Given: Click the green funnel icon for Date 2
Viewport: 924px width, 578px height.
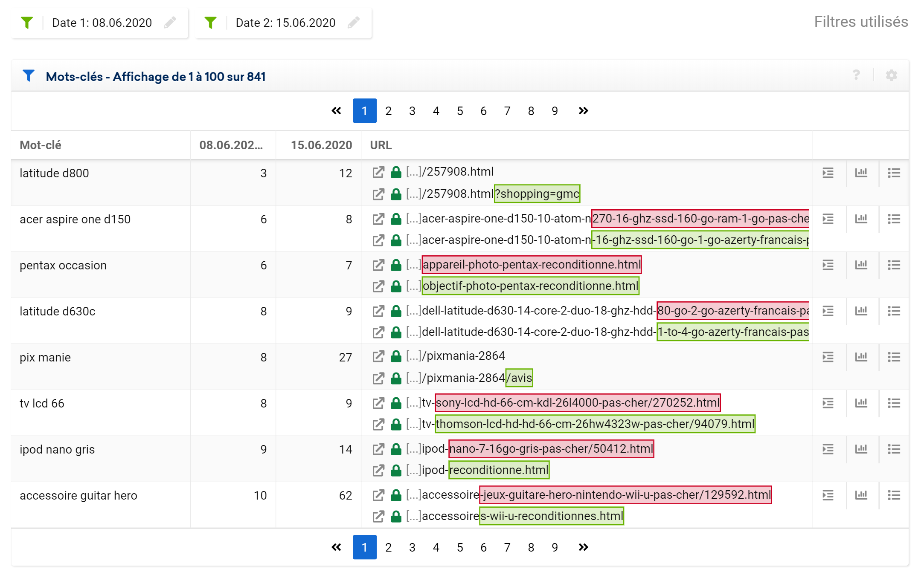Looking at the screenshot, I should (x=210, y=23).
